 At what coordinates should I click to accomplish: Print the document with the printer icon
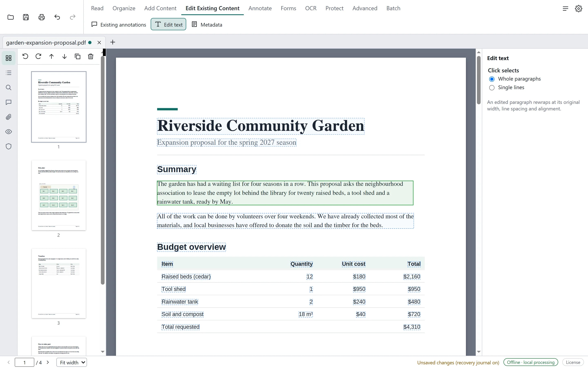point(42,17)
